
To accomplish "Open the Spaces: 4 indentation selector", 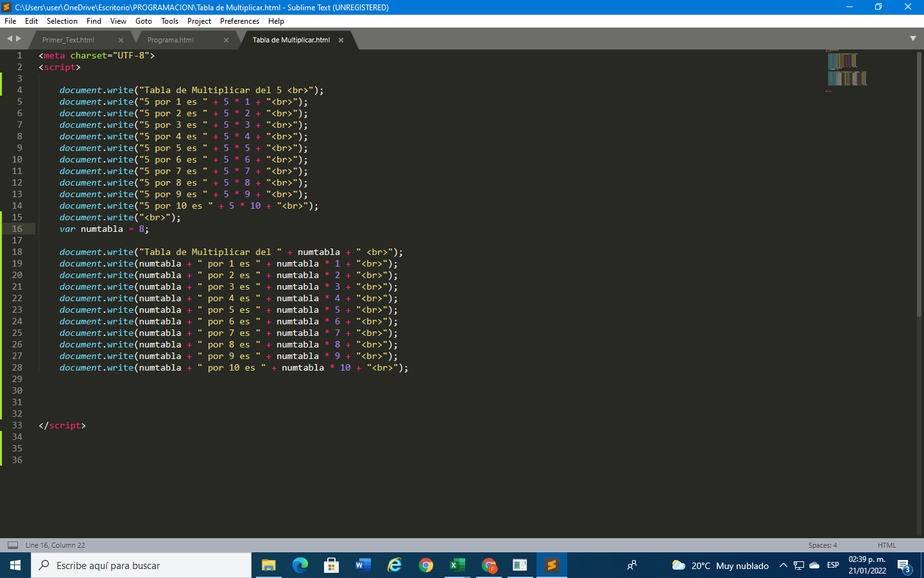I will click(823, 545).
